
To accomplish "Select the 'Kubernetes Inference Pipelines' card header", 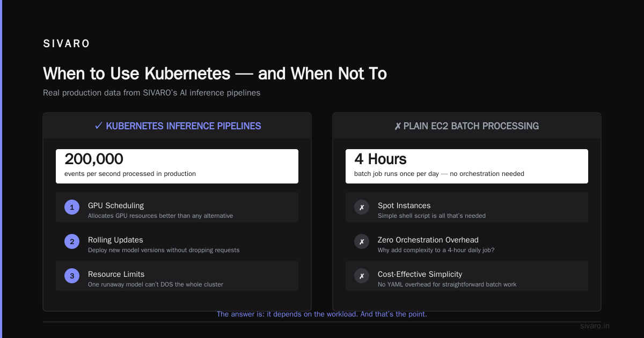I will (178, 126).
